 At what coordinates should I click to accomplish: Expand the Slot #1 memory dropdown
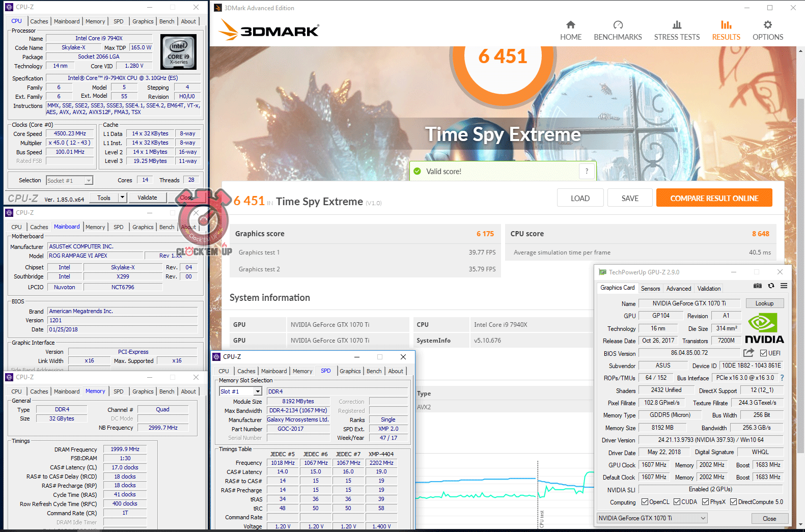click(258, 391)
